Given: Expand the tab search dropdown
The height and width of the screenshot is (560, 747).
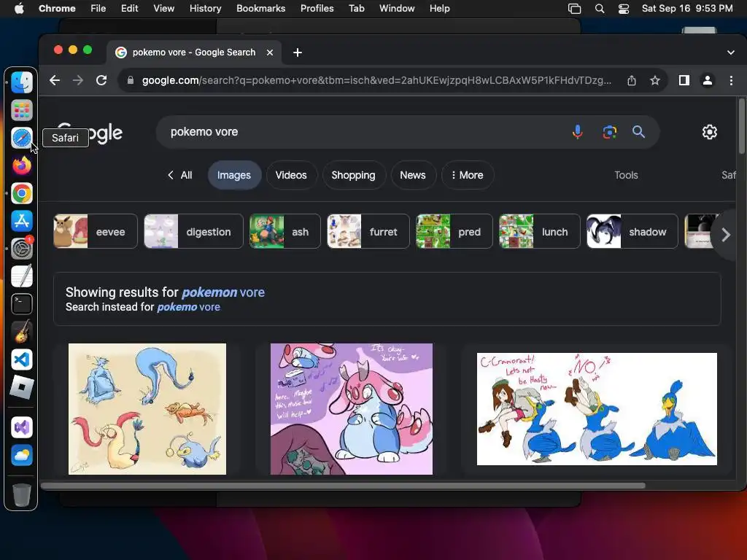Looking at the screenshot, I should point(730,52).
